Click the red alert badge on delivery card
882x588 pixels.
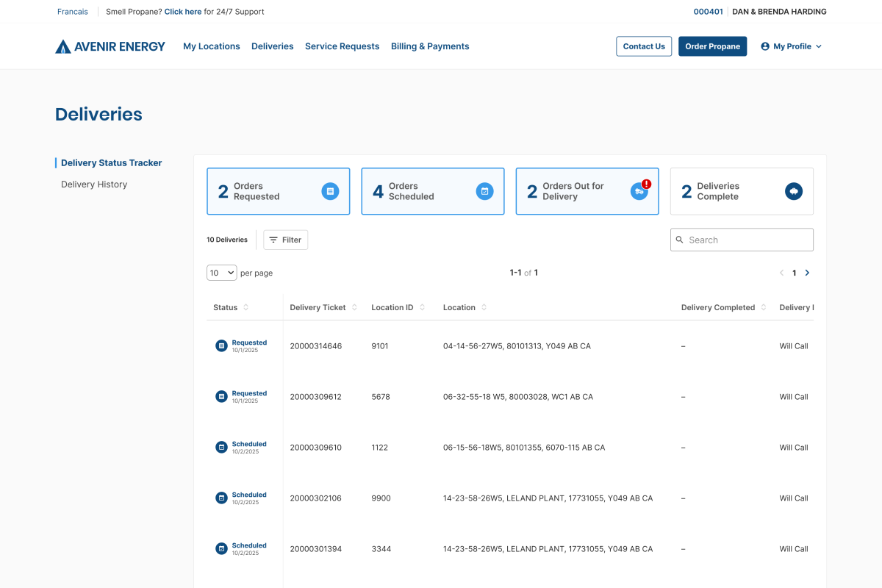646,184
